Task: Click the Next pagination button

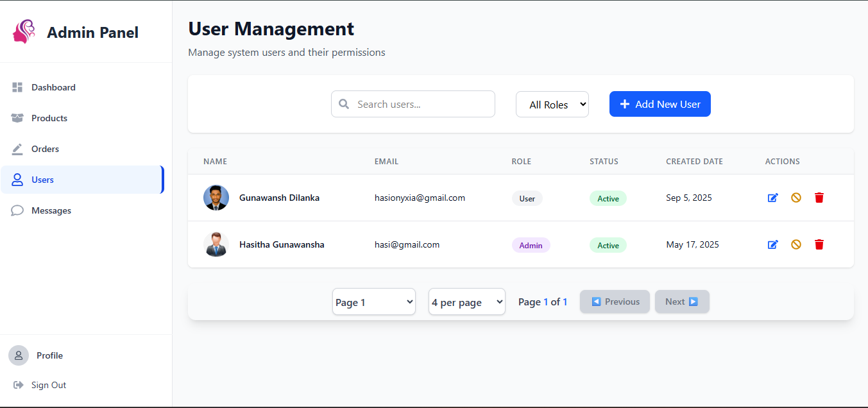Action: tap(681, 302)
